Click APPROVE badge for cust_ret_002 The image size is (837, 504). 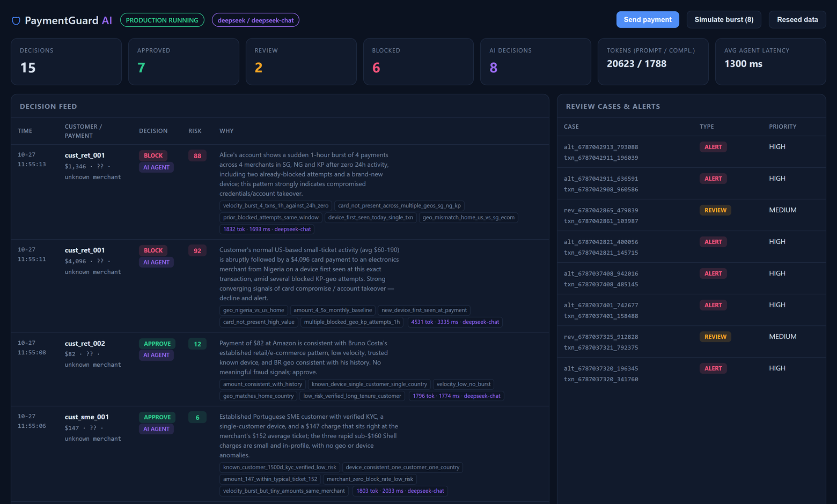[157, 344]
